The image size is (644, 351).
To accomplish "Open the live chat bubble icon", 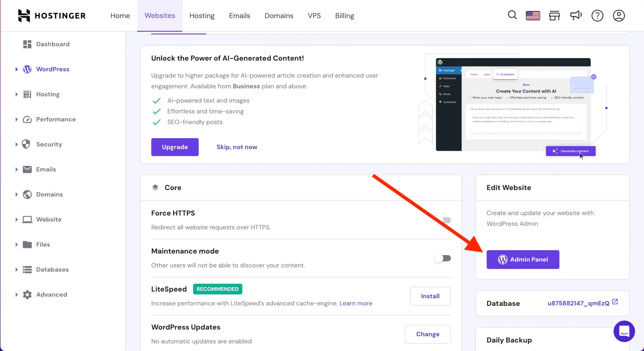I will coord(624,331).
